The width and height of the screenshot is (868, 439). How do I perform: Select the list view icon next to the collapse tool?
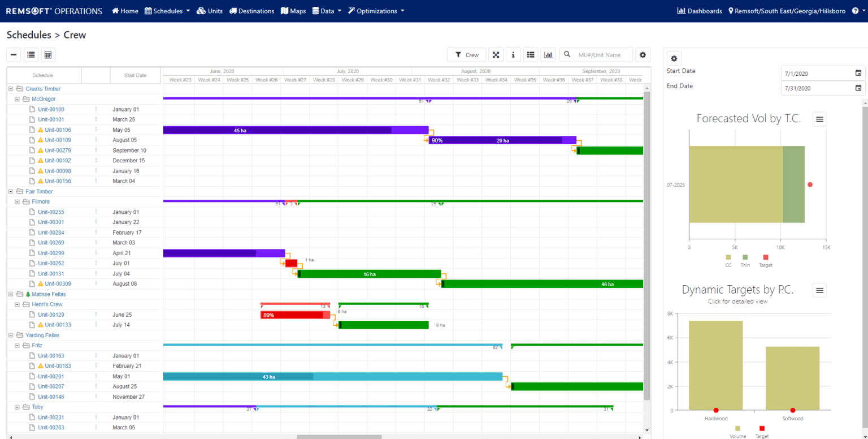tap(31, 54)
